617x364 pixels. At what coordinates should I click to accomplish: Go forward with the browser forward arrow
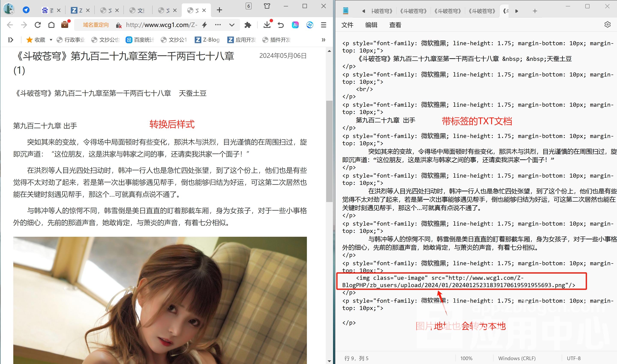coord(24,25)
